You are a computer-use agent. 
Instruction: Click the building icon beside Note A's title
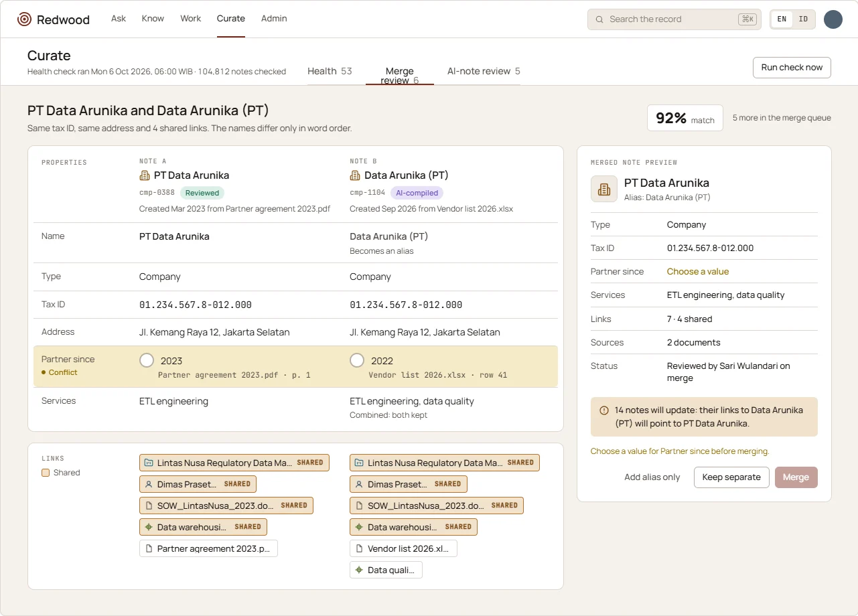[144, 175]
